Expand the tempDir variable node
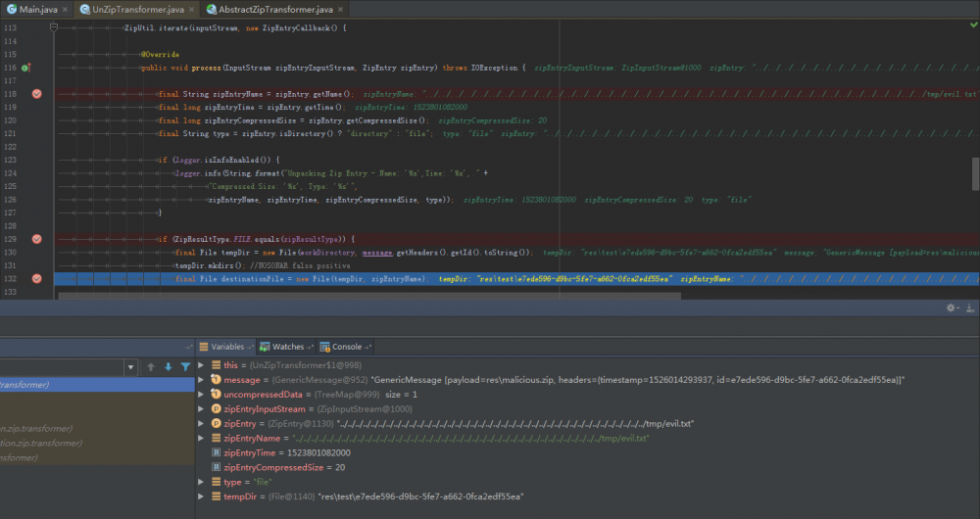Viewport: 980px width, 519px height. (x=202, y=496)
